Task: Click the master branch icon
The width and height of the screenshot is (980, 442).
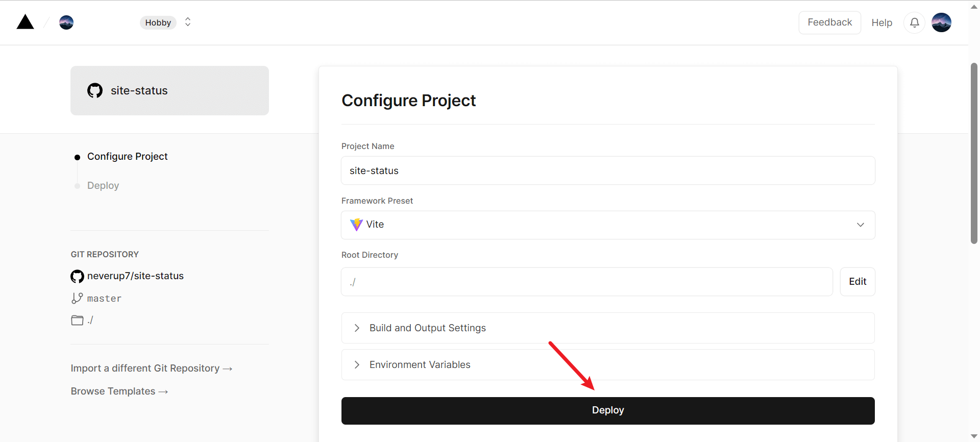Action: coord(77,298)
